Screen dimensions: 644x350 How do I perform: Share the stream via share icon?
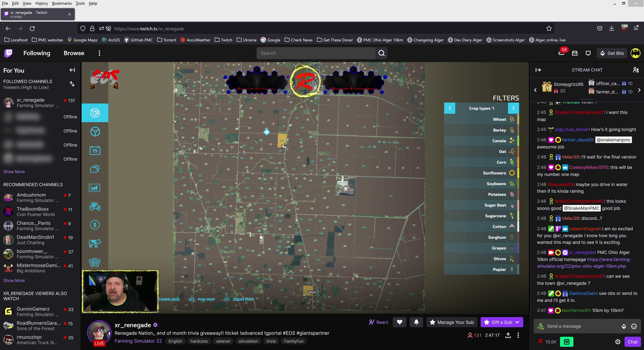pyautogui.click(x=508, y=335)
